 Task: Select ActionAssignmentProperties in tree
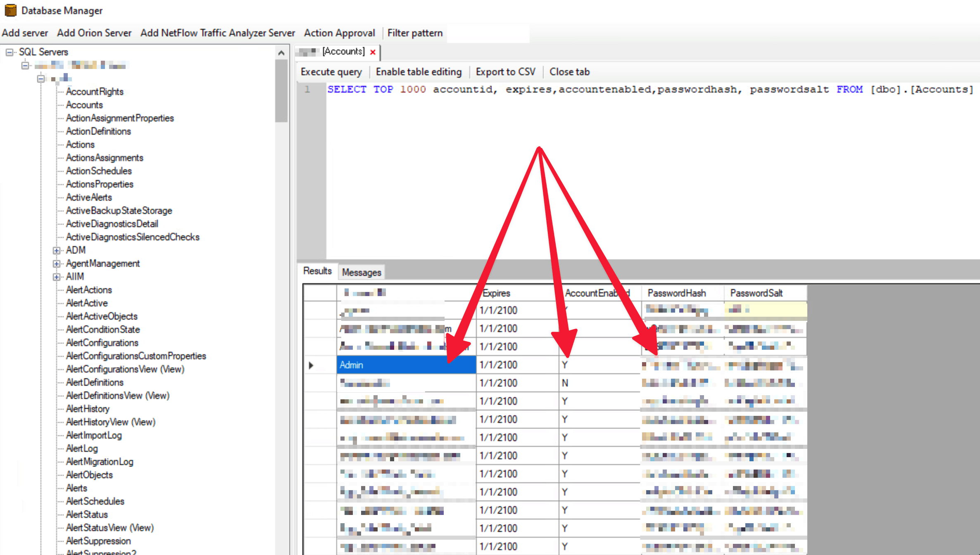tap(120, 118)
